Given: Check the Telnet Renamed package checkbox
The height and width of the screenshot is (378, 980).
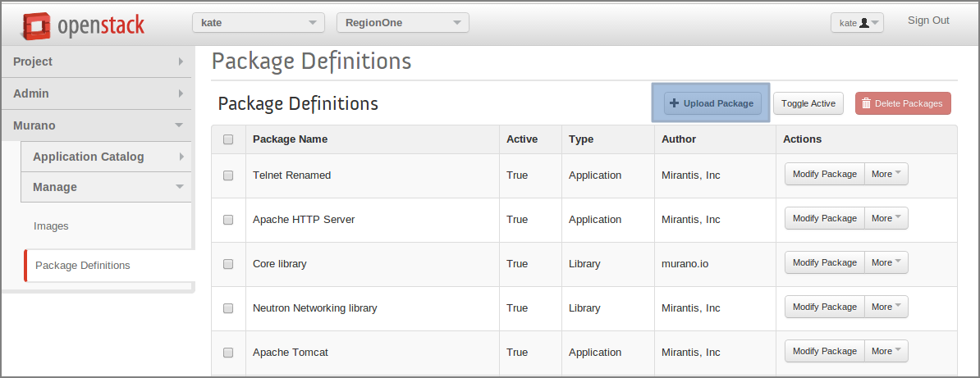Looking at the screenshot, I should point(228,175).
